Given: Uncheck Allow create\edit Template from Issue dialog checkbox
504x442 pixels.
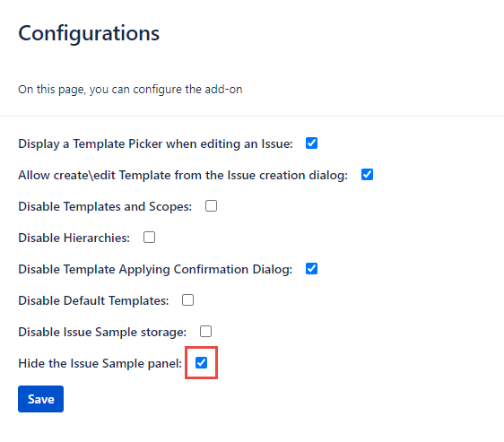Looking at the screenshot, I should coord(367,175).
